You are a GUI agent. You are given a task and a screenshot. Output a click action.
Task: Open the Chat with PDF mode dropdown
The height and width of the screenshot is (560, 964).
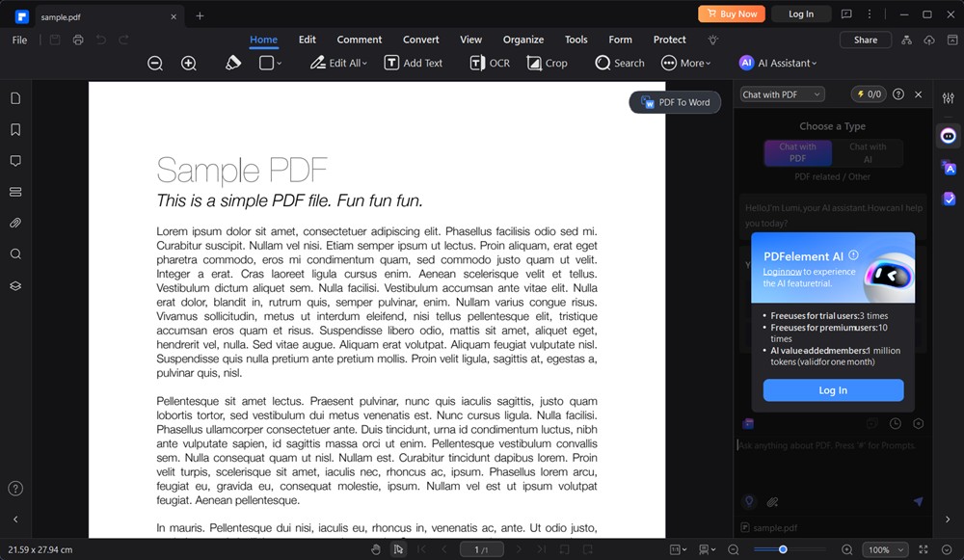tap(782, 93)
